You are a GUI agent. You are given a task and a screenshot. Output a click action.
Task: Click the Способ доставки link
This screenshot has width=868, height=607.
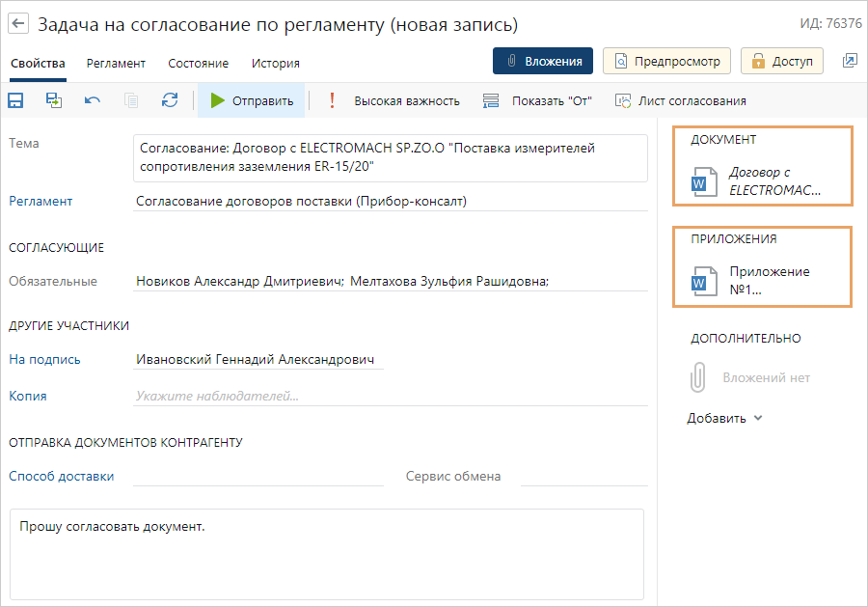pyautogui.click(x=61, y=476)
